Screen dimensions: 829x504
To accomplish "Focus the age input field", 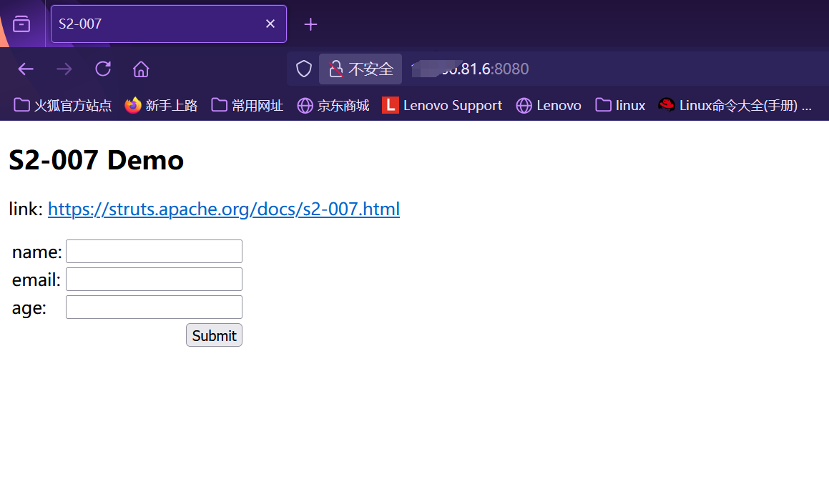I will pyautogui.click(x=154, y=307).
